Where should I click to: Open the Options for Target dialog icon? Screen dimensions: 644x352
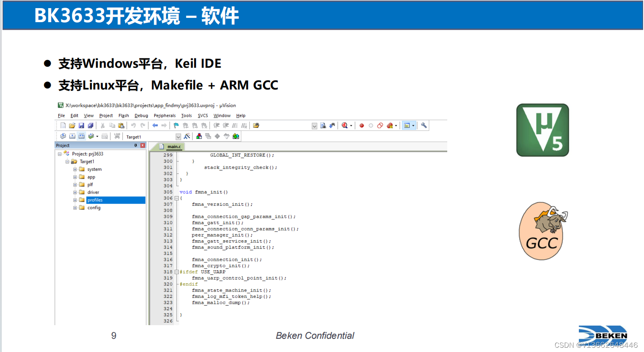tap(187, 136)
